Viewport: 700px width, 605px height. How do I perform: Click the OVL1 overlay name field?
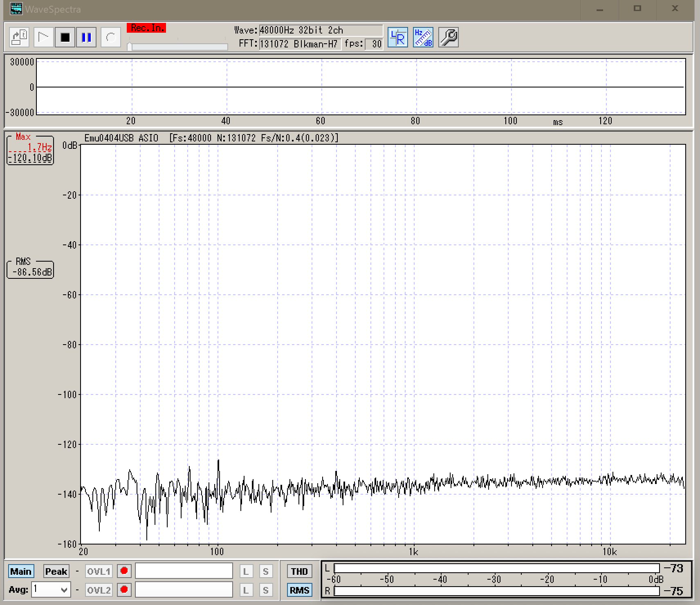tap(184, 571)
